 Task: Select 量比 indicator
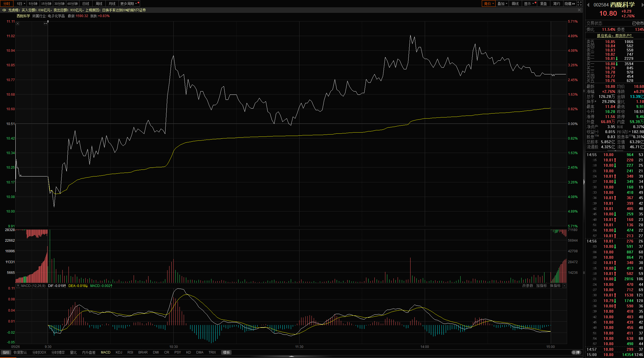point(73,352)
